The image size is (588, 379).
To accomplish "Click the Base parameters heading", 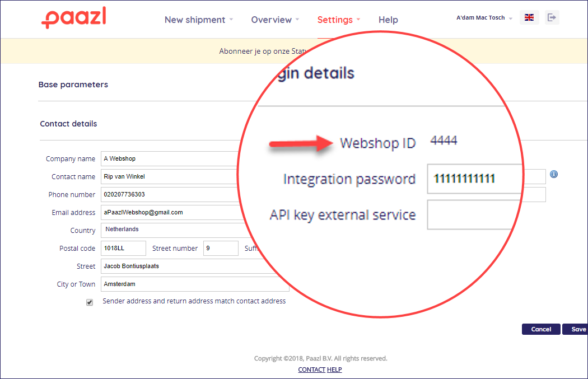I will click(x=73, y=85).
